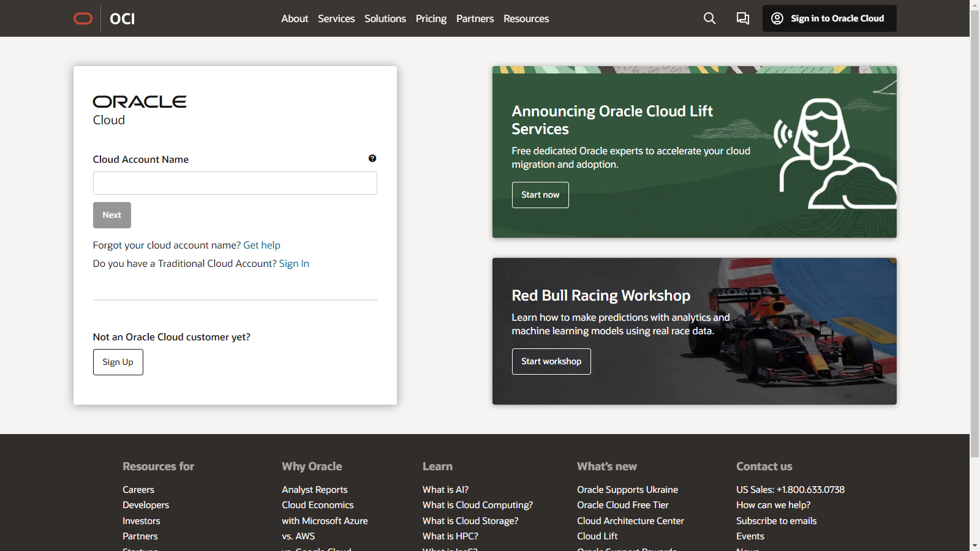Click the Oracle red logo icon

tap(83, 18)
